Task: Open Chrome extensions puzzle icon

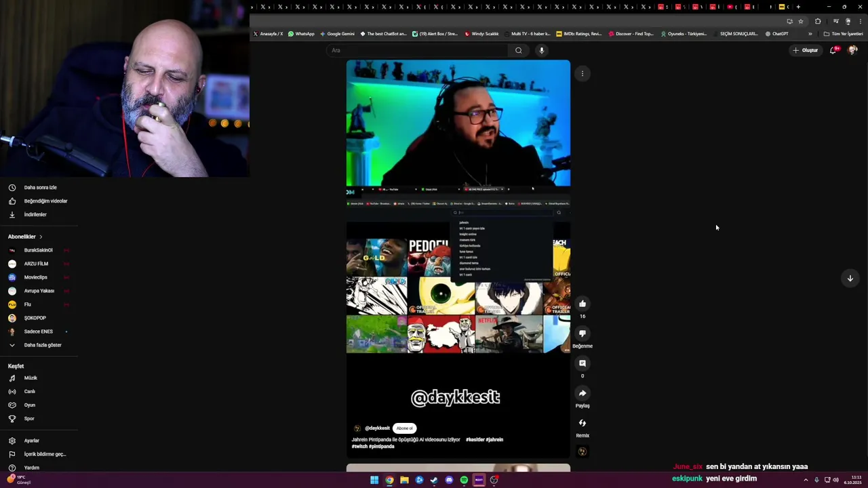Action: (818, 21)
